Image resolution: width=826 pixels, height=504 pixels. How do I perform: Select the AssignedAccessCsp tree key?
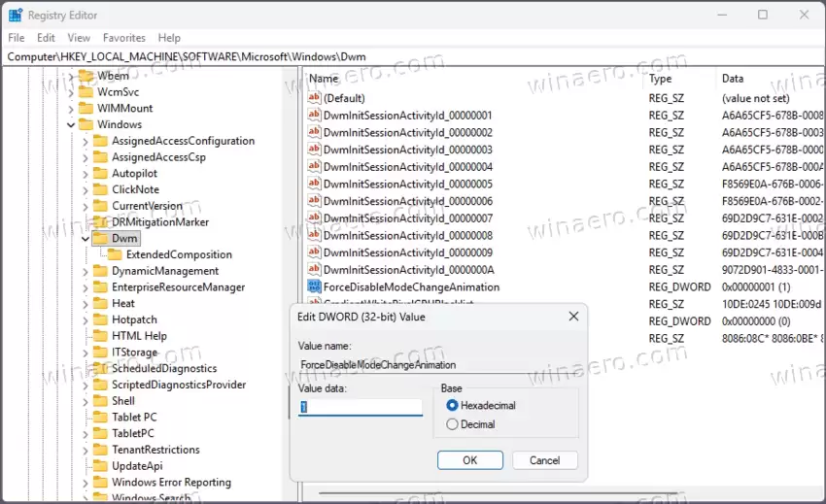(x=158, y=157)
